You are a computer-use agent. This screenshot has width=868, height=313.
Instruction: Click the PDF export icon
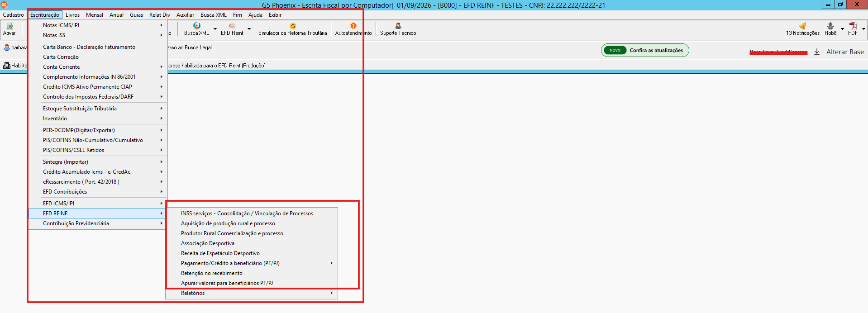[x=853, y=26]
